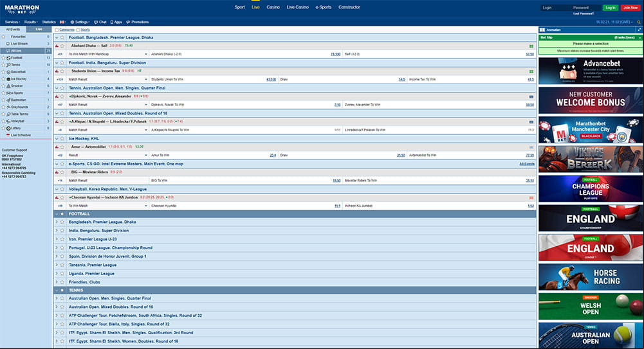Open animation icon for Djokovic — Zverev match

pos(531,97)
